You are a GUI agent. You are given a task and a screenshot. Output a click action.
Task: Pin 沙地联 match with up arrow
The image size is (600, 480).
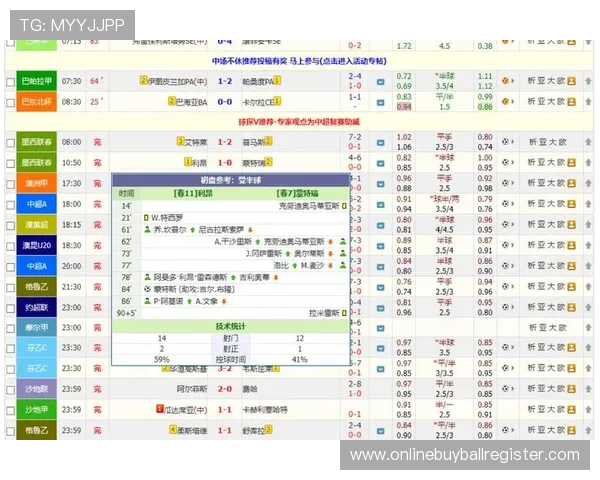pos(588,389)
